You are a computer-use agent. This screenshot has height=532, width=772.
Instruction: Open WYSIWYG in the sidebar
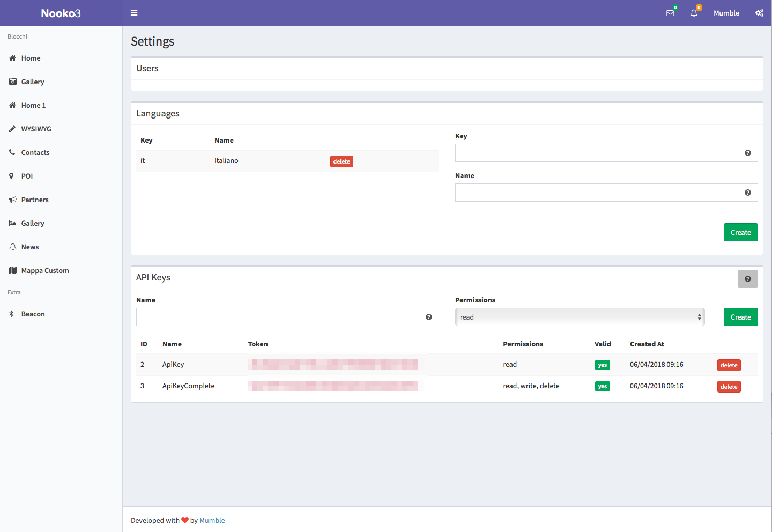[x=36, y=129]
